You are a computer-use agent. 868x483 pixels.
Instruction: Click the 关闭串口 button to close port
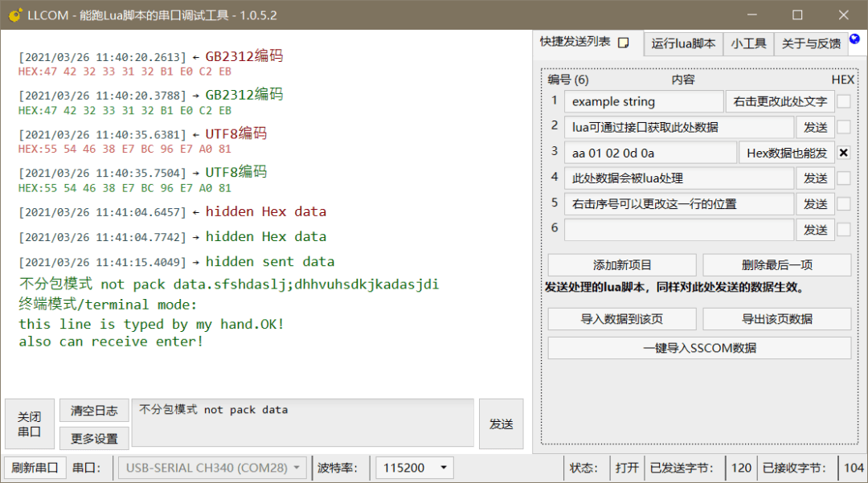click(29, 424)
